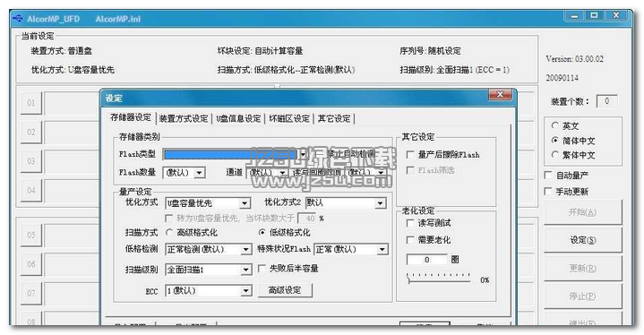Open the 装置方式设定 tab
Image resolution: width=644 pixels, height=335 pixels.
click(x=184, y=118)
